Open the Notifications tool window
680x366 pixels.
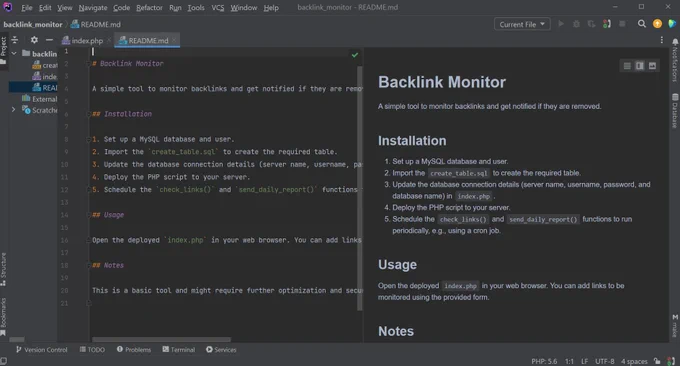coord(675,60)
